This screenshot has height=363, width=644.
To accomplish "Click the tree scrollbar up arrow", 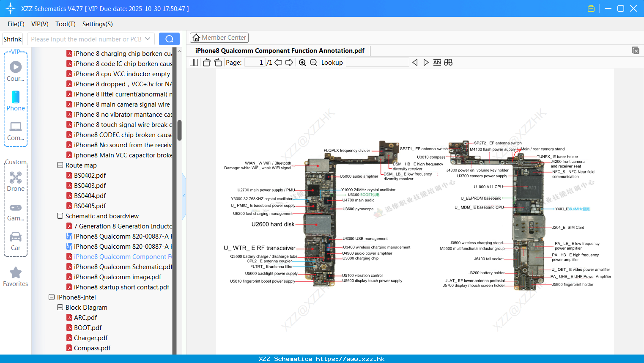I will (179, 51).
